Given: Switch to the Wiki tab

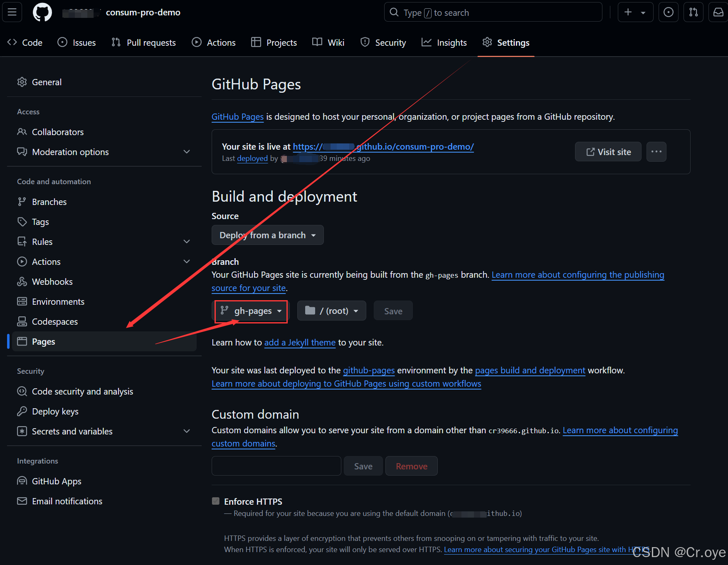Looking at the screenshot, I should point(328,42).
